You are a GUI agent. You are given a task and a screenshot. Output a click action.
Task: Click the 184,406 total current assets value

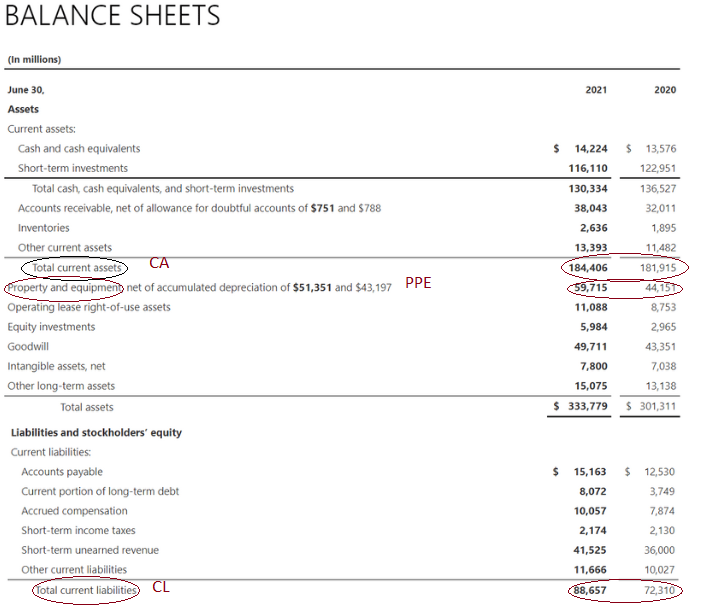(x=587, y=268)
